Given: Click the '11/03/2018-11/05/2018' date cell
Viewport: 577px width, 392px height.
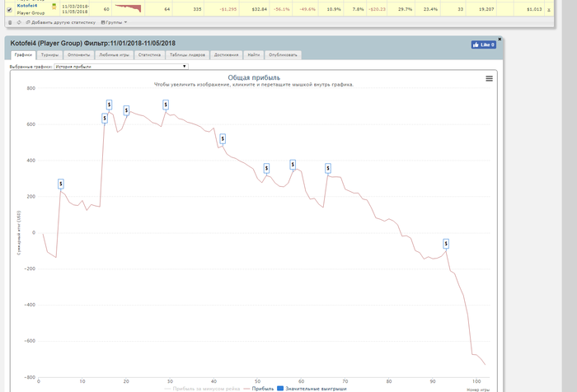Looking at the screenshot, I should [75, 9].
